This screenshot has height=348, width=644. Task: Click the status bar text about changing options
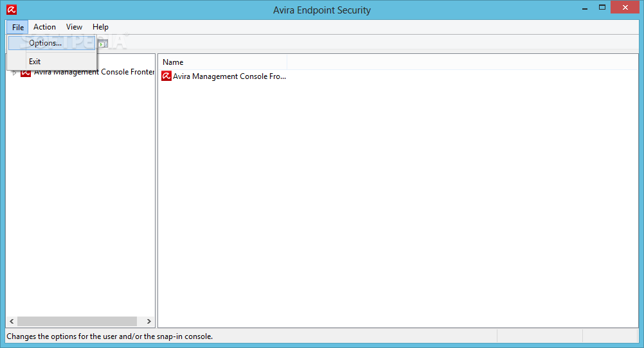110,336
